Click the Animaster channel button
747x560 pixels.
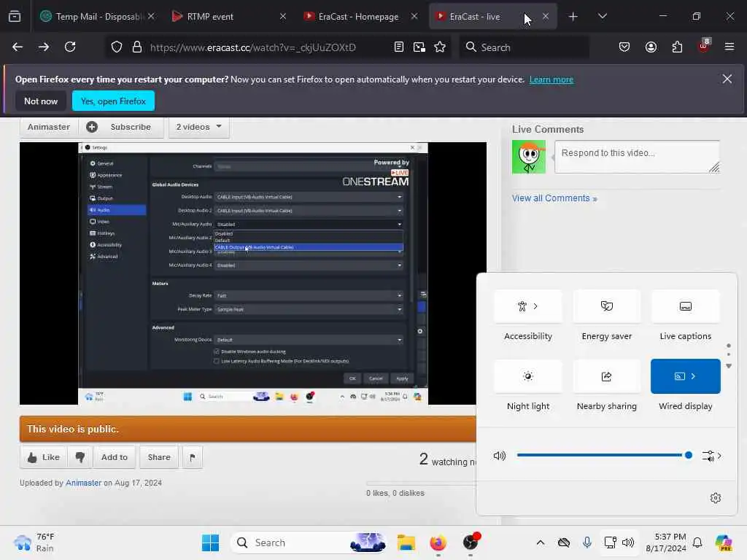(x=49, y=127)
